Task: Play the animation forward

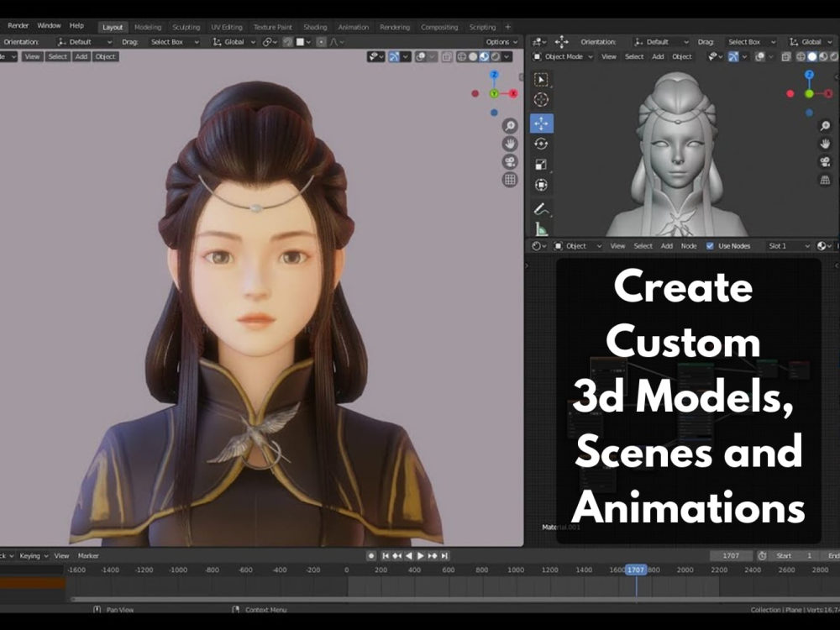Action: coord(421,556)
